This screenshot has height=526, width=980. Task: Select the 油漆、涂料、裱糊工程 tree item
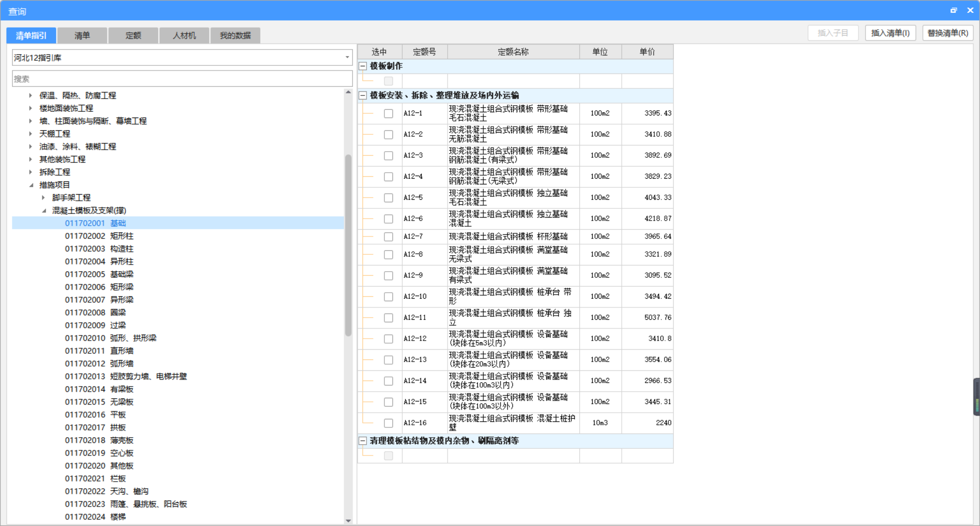click(x=78, y=147)
